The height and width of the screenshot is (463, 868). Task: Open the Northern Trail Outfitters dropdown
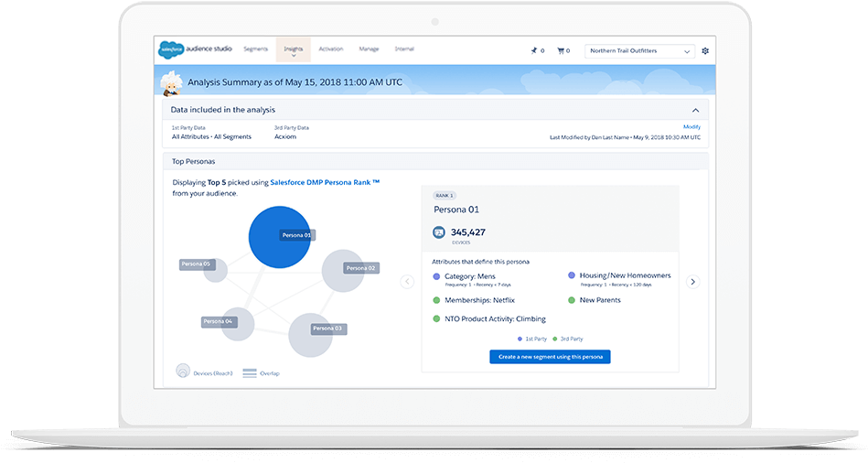coord(639,51)
